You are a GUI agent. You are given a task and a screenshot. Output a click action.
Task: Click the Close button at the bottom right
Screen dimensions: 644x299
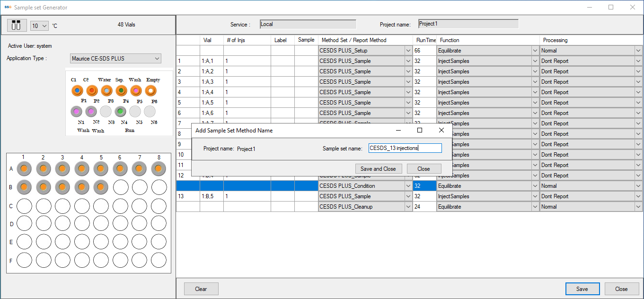coord(621,289)
